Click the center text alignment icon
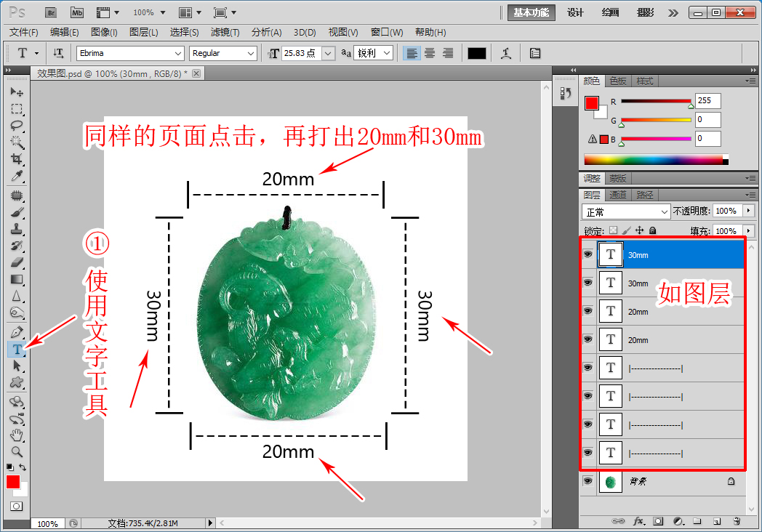 (429, 52)
